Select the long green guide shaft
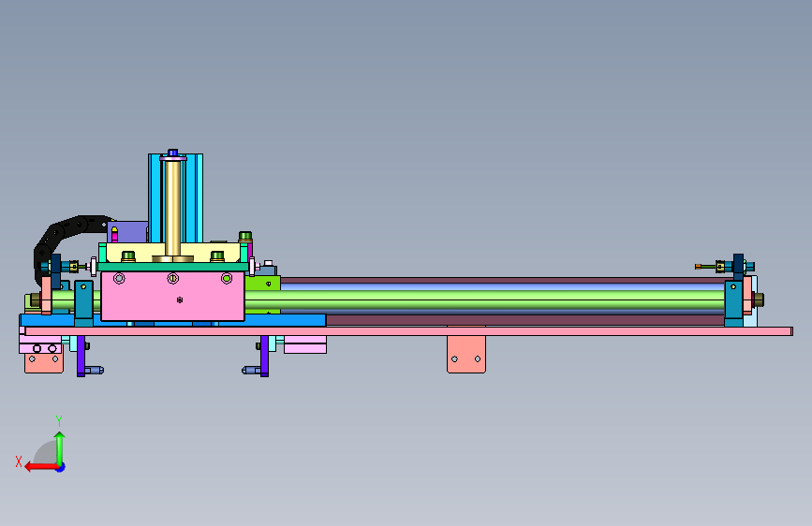 click(484, 300)
